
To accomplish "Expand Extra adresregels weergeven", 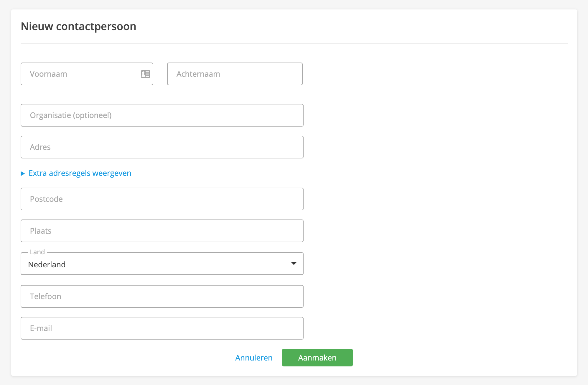I will [x=76, y=173].
